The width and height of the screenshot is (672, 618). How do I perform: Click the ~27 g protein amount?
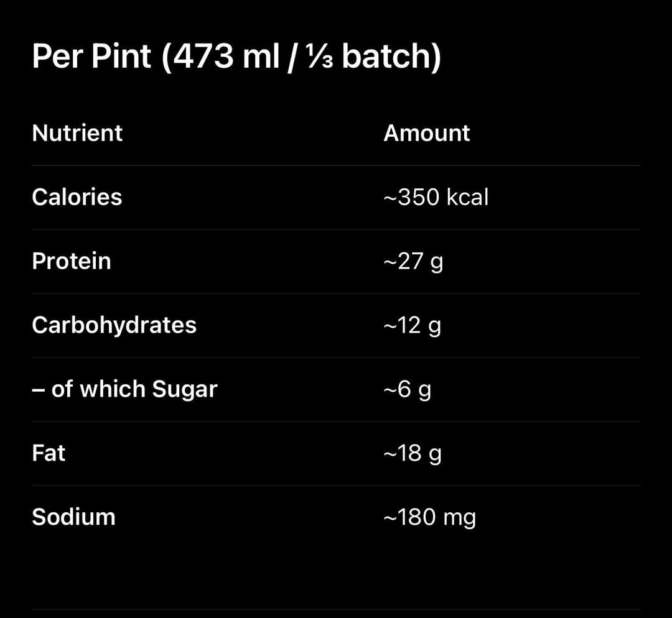point(413,261)
